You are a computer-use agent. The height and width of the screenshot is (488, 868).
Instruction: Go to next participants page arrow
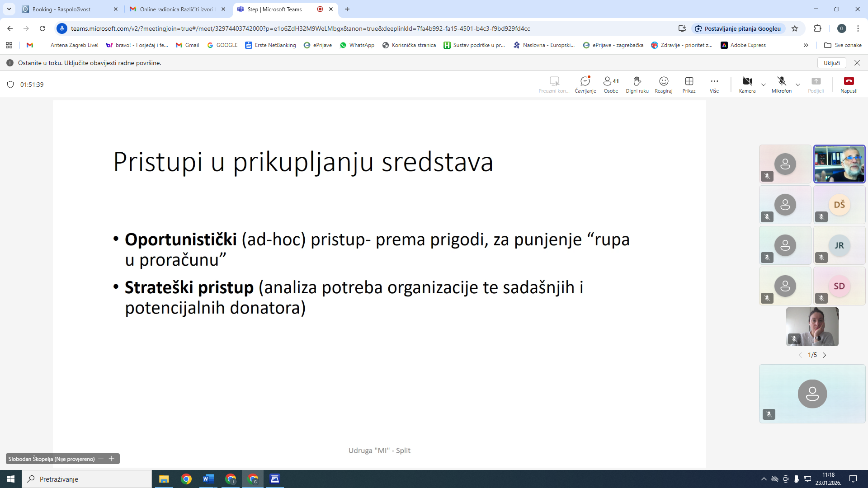[x=824, y=355]
